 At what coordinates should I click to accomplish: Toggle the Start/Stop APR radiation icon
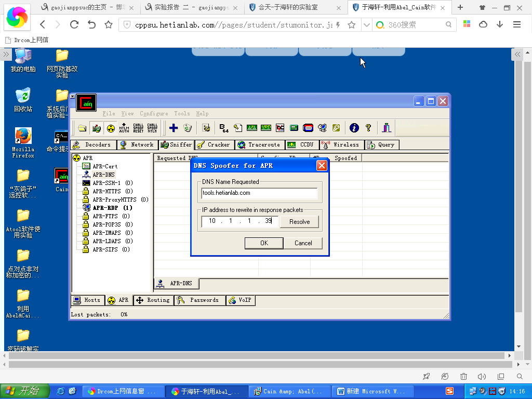click(x=111, y=128)
